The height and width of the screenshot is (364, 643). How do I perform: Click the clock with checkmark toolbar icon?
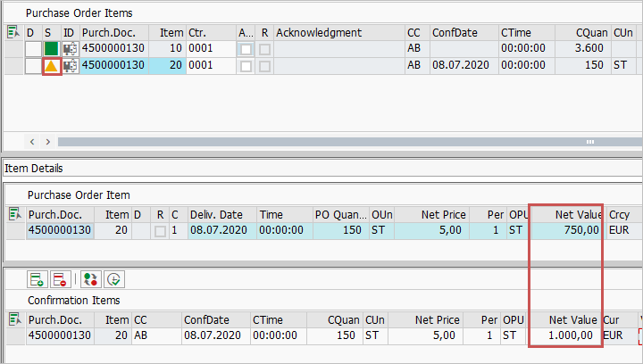point(113,279)
